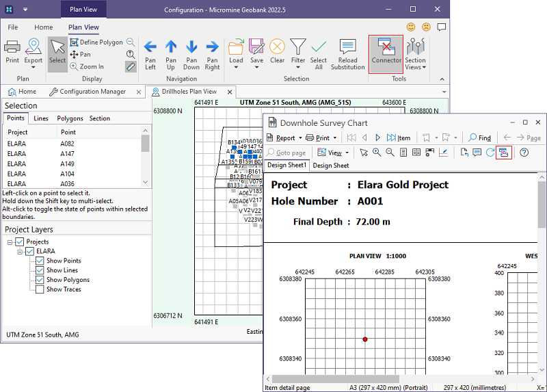Screen dimensions: 547x392
Task: Open the Filter dropdown in the ribbon
Action: [298, 67]
